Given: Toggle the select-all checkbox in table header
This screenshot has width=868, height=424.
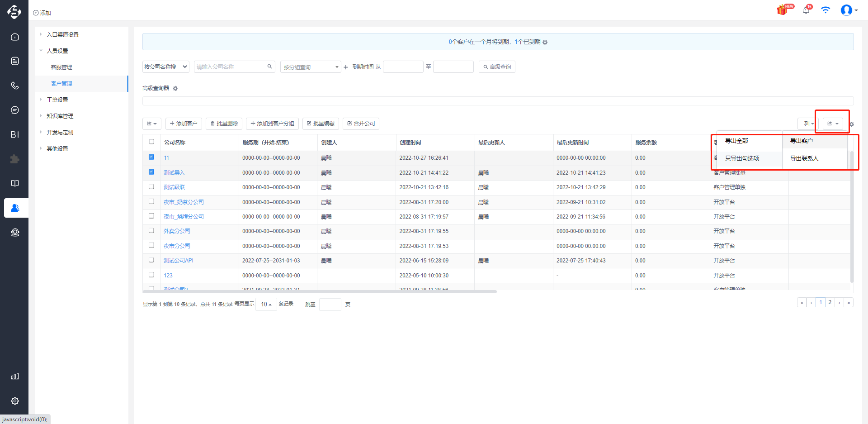Looking at the screenshot, I should [151, 142].
